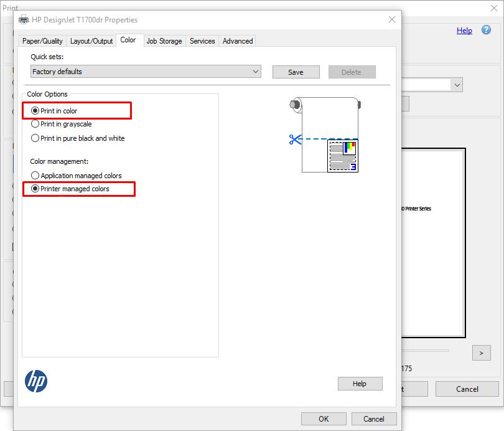
Task: Open the Services tab
Action: 202,41
